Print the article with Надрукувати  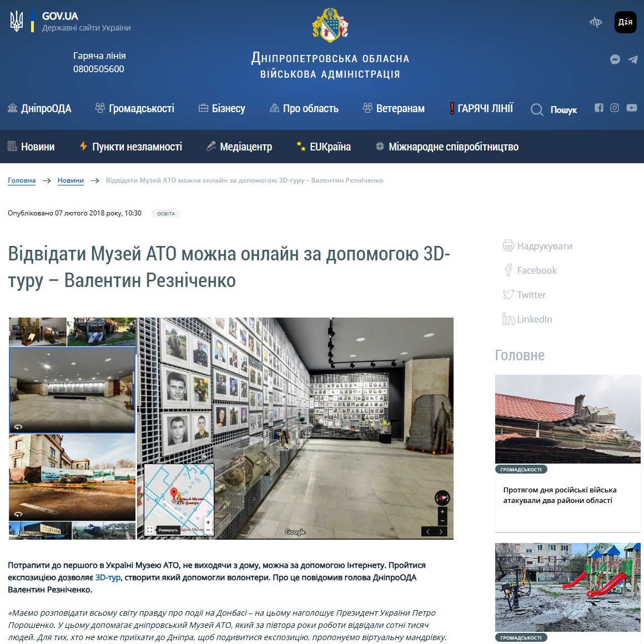pos(537,246)
